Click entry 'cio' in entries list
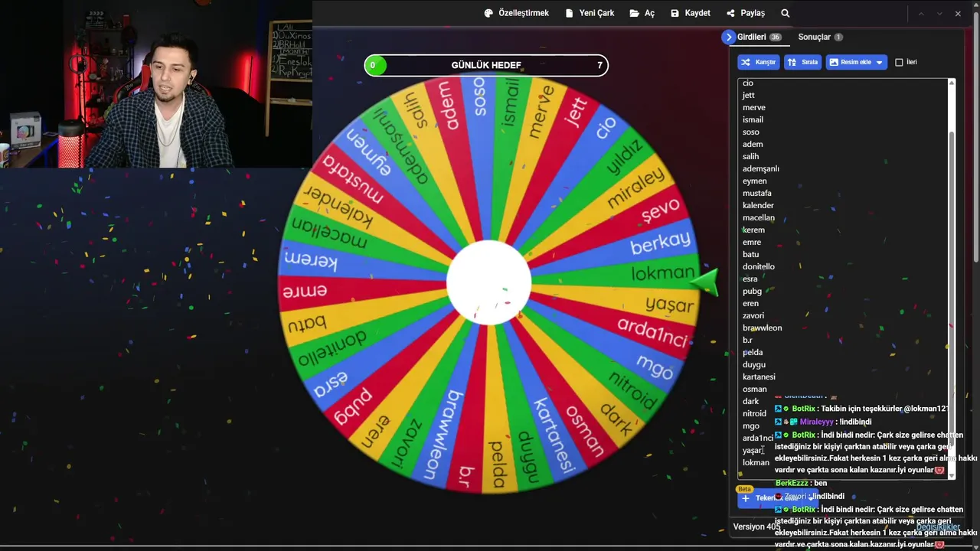 (748, 83)
